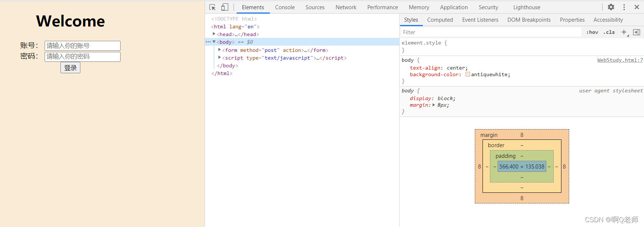The width and height of the screenshot is (644, 227).
Task: Add a new style rule with plus icon
Action: 624,32
